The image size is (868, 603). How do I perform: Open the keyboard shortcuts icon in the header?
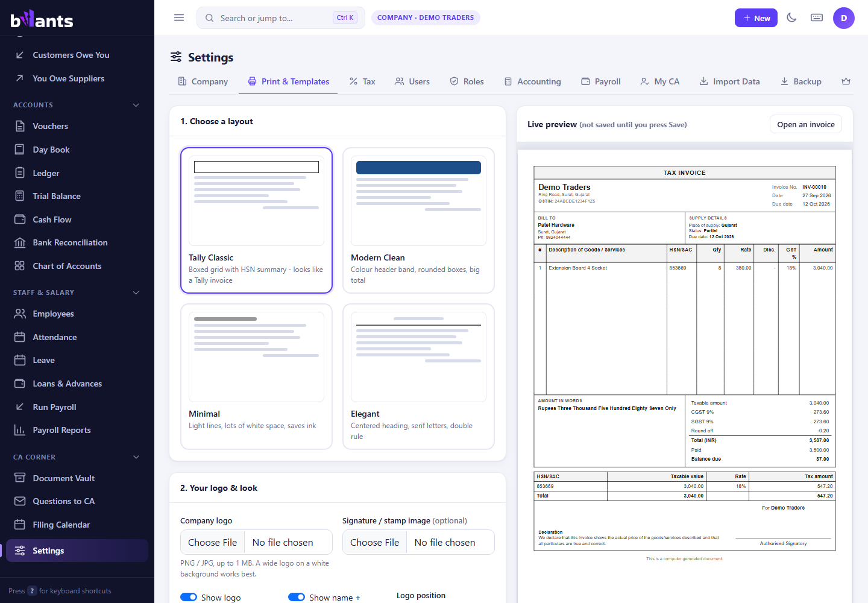(817, 17)
